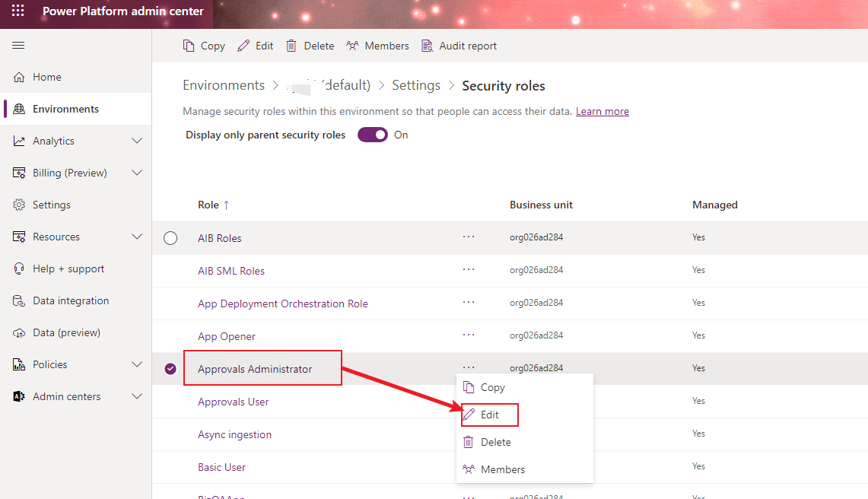The height and width of the screenshot is (499, 868).
Task: Click the Data (preview) cloud icon
Action: [x=19, y=333]
